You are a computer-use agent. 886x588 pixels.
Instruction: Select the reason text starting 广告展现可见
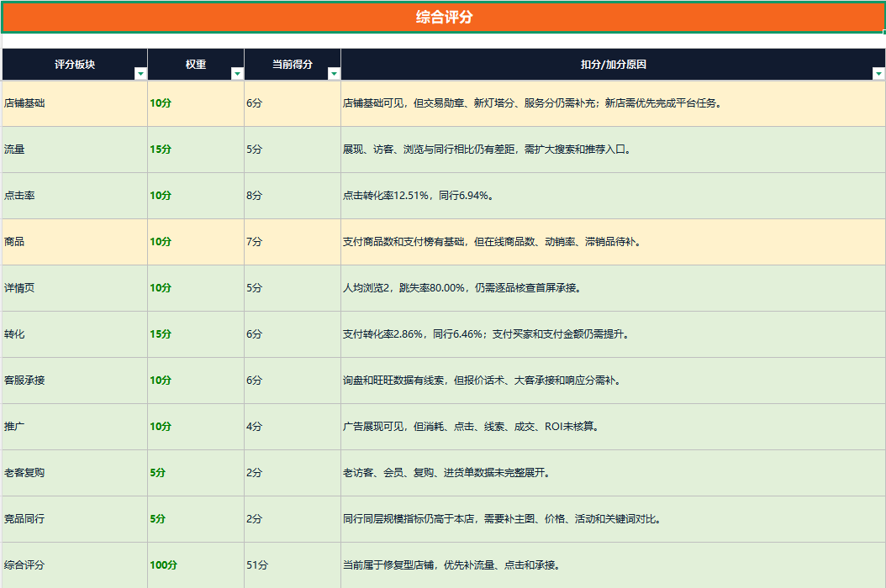[471, 427]
